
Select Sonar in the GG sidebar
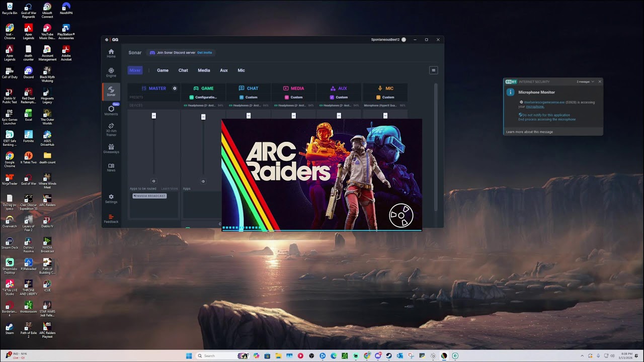click(111, 91)
